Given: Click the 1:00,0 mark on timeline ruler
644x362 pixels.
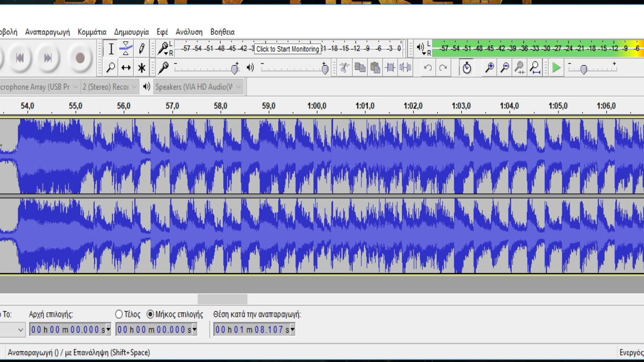Looking at the screenshot, I should click(316, 106).
